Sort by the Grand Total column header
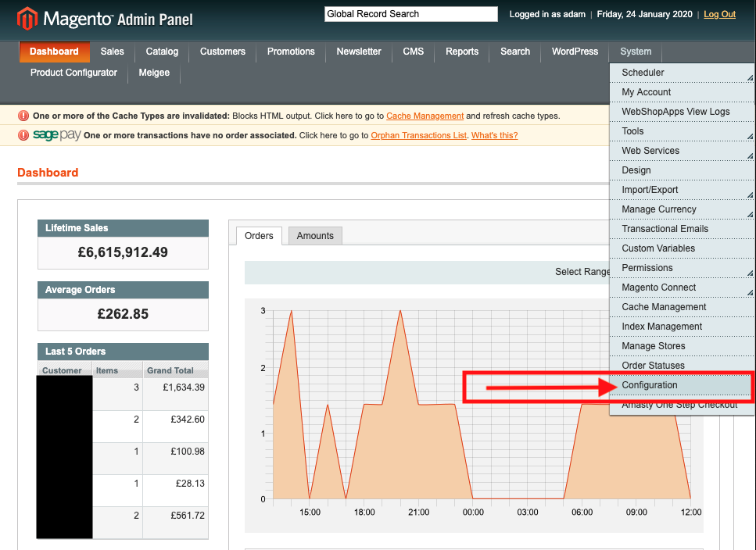Screen dimensions: 756x550 pyautogui.click(x=170, y=370)
